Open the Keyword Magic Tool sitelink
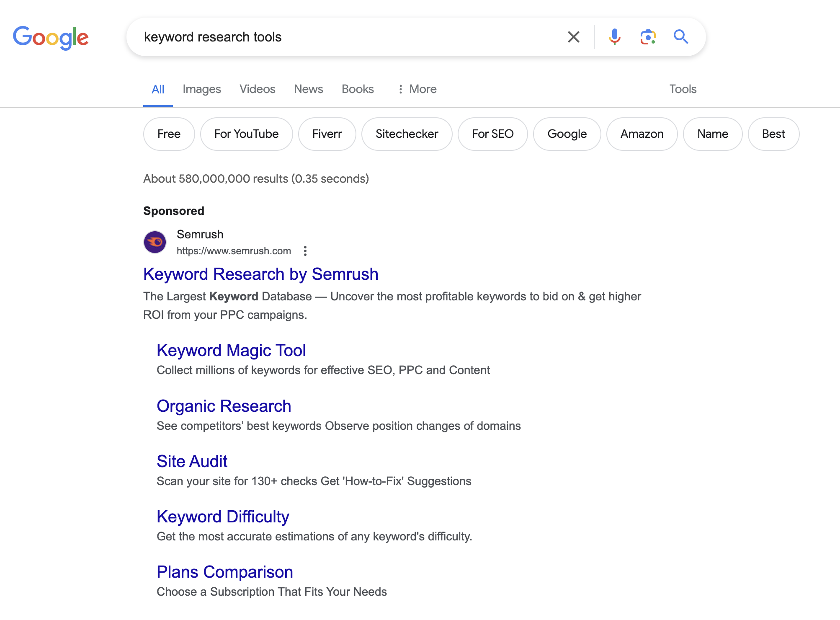This screenshot has height=620, width=840. coord(231,351)
